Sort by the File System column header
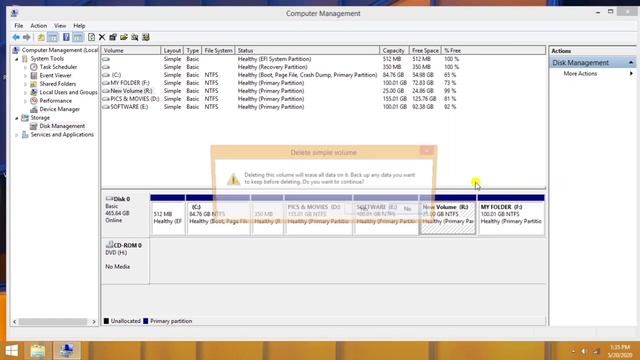The image size is (640, 360). click(218, 51)
